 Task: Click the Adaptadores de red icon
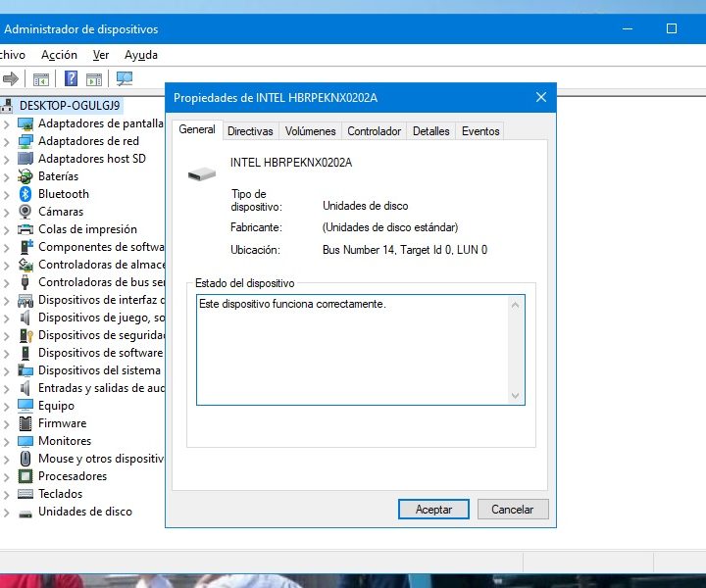point(25,141)
